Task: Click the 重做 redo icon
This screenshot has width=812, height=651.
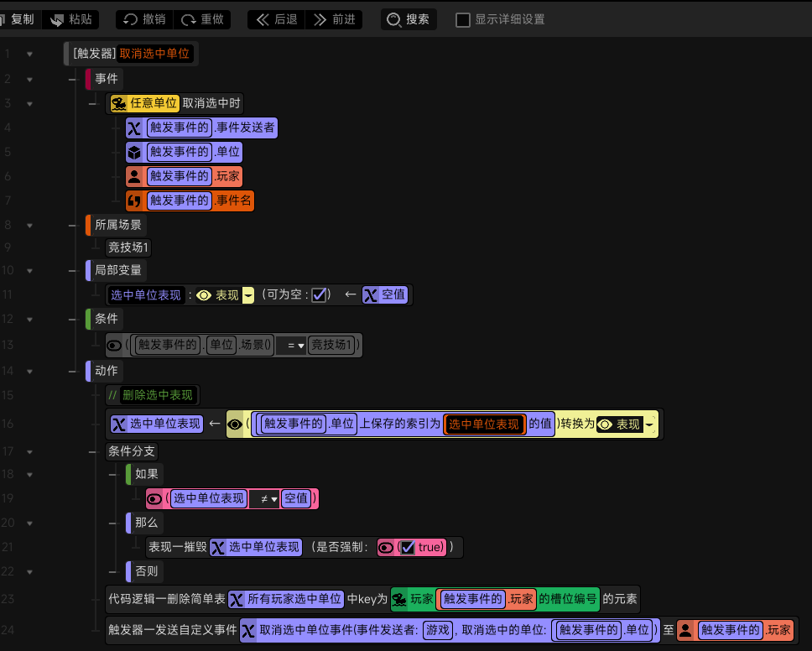Action: [188, 19]
